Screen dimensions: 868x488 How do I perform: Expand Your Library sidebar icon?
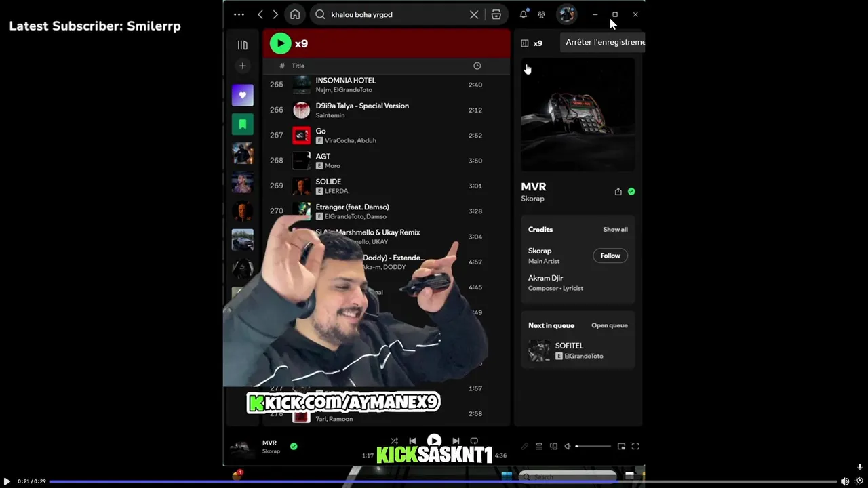click(x=242, y=45)
